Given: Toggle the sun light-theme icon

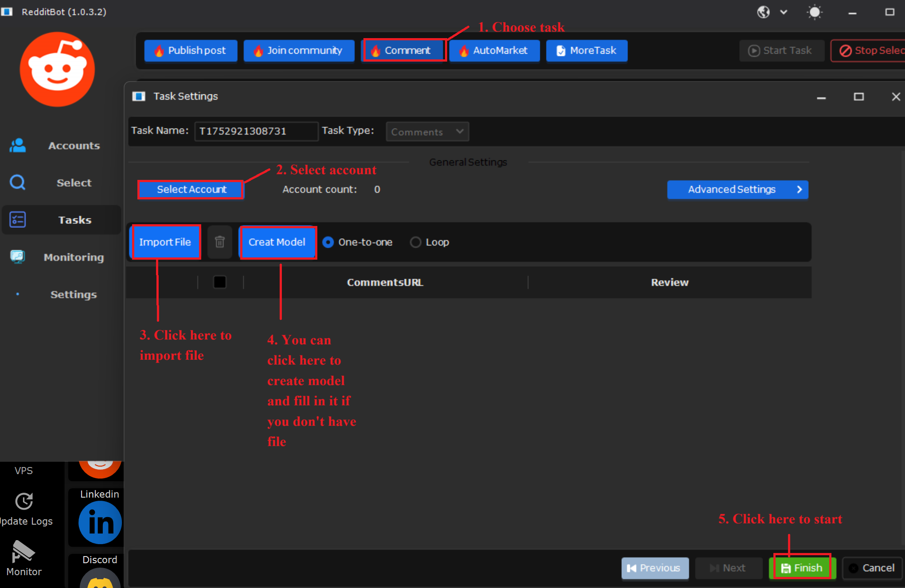Looking at the screenshot, I should (x=815, y=12).
